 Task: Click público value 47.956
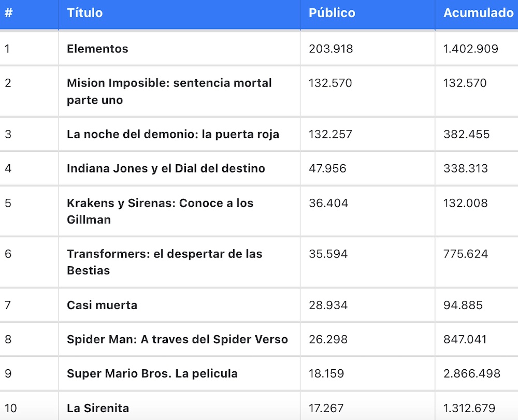327,169
